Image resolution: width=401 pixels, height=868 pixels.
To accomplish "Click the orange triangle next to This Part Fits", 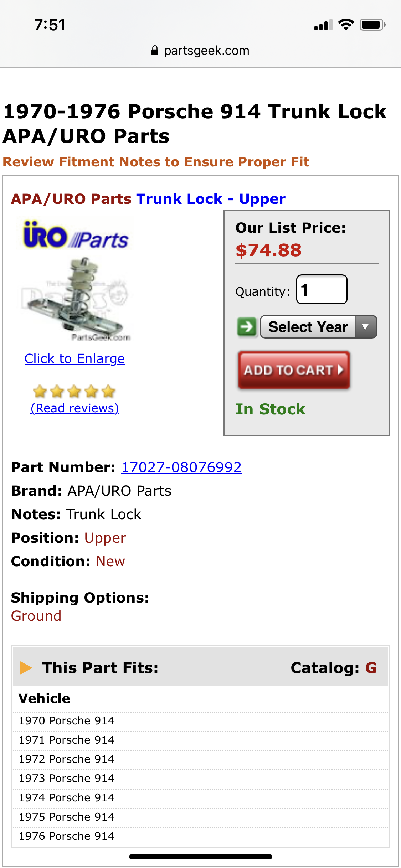I will click(26, 667).
